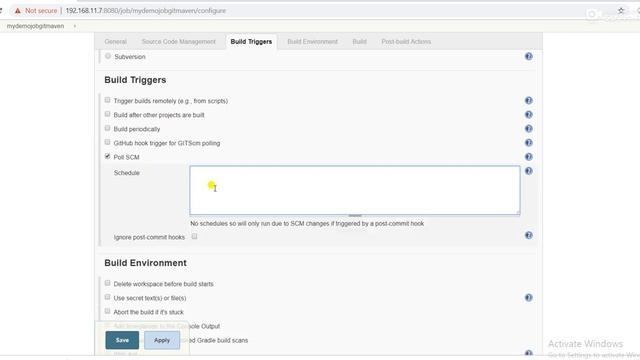Open help for Trigger builds remotely
Screen dimensions: 640x360
click(x=529, y=100)
